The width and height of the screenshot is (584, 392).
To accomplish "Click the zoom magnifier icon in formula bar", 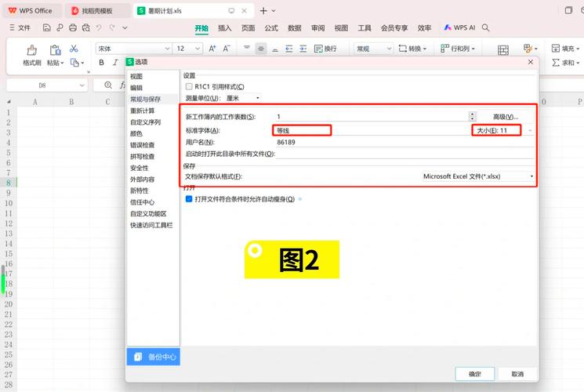I will coord(108,85).
